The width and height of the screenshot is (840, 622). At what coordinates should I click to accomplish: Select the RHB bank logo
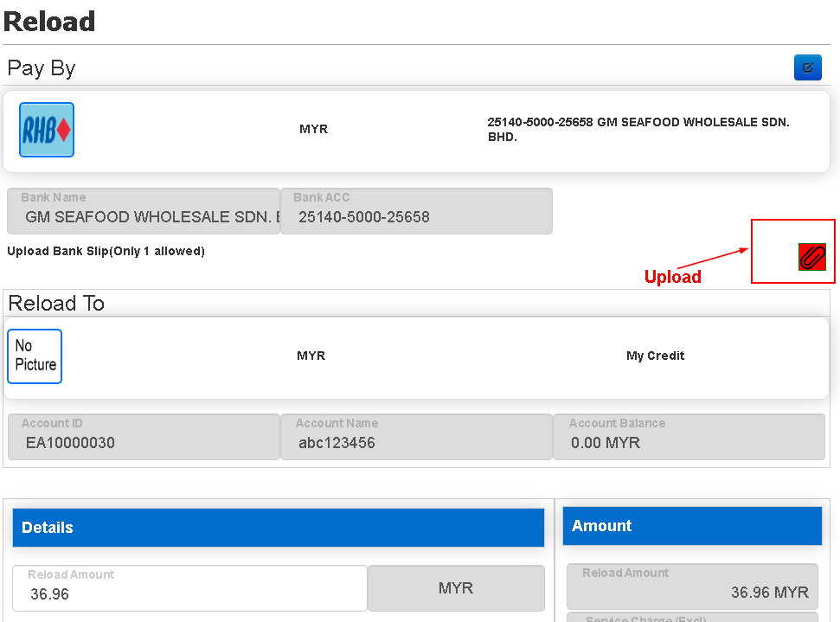[47, 130]
